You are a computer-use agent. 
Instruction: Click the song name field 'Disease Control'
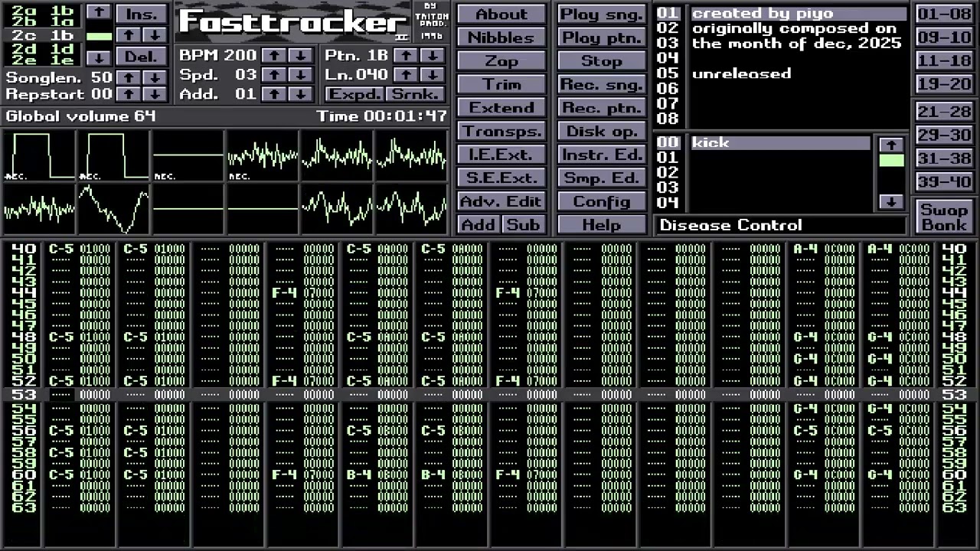click(x=781, y=225)
